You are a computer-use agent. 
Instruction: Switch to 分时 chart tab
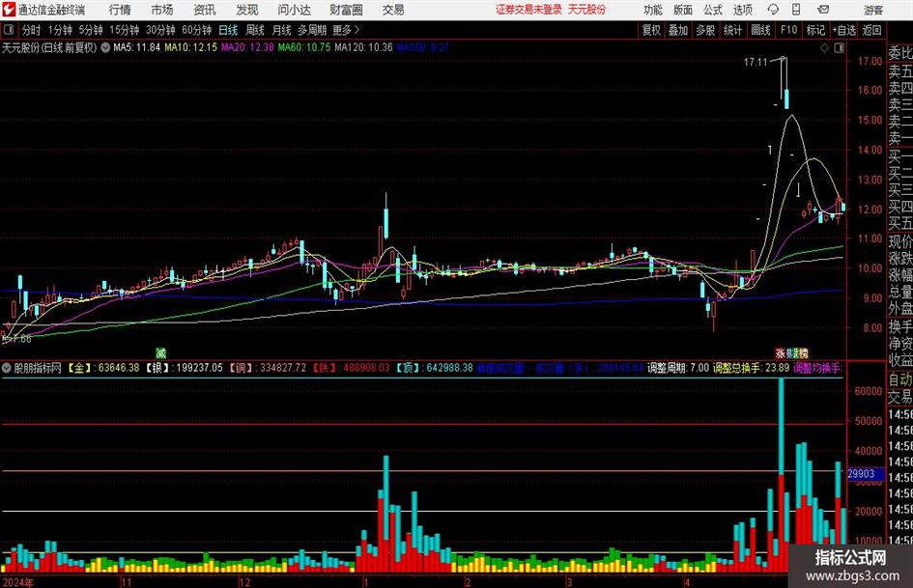(32, 30)
